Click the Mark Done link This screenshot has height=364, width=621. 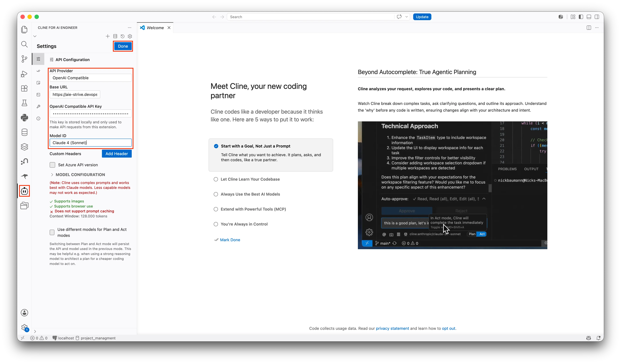pos(230,240)
